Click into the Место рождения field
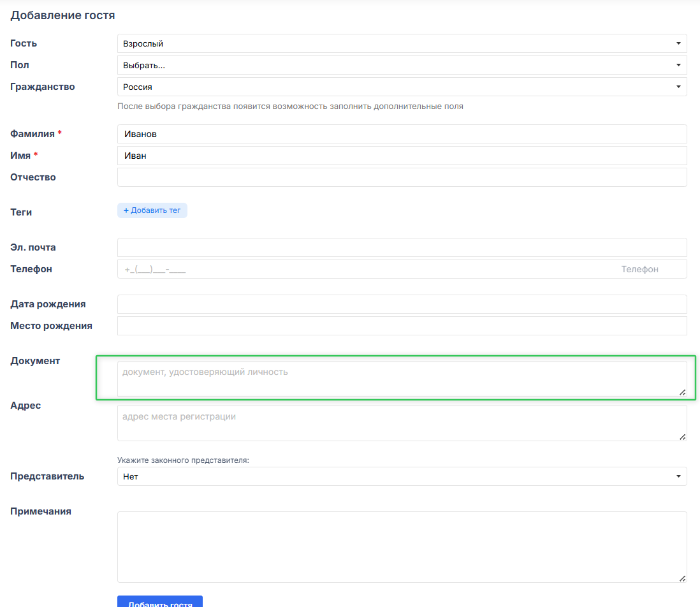The width and height of the screenshot is (700, 607). coord(402,326)
